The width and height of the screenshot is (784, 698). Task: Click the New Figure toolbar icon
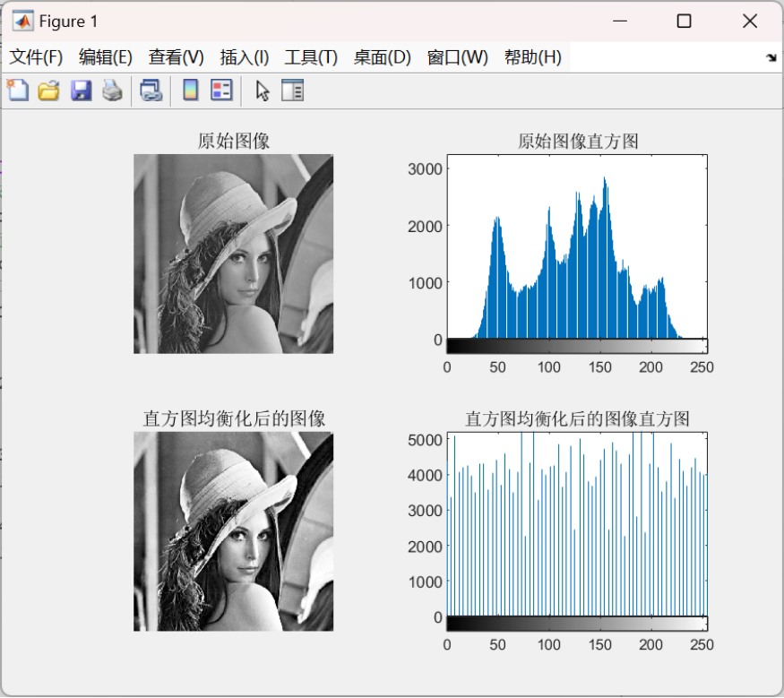tap(18, 90)
